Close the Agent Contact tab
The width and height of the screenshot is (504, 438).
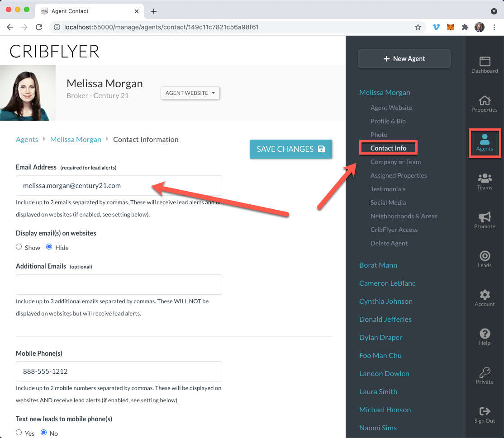pyautogui.click(x=137, y=11)
